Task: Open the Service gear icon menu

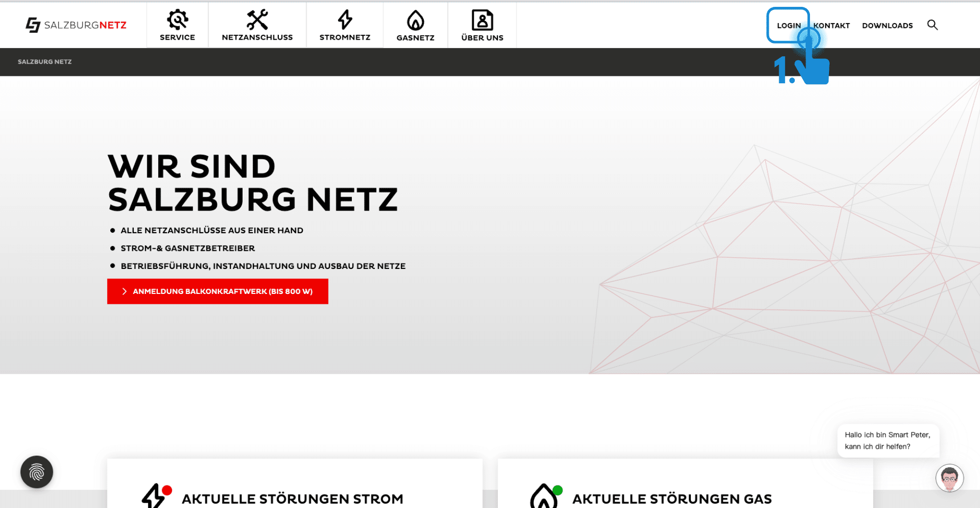Action: click(177, 20)
